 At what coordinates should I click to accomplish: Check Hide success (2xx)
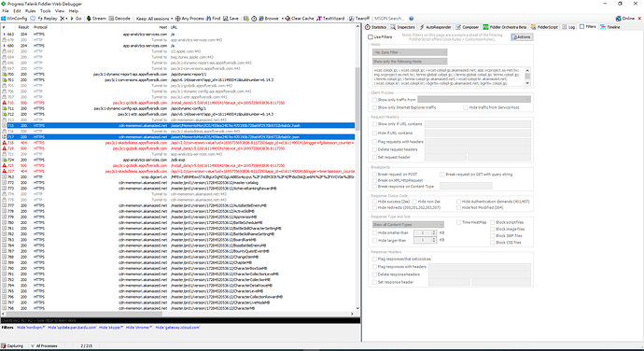374,202
